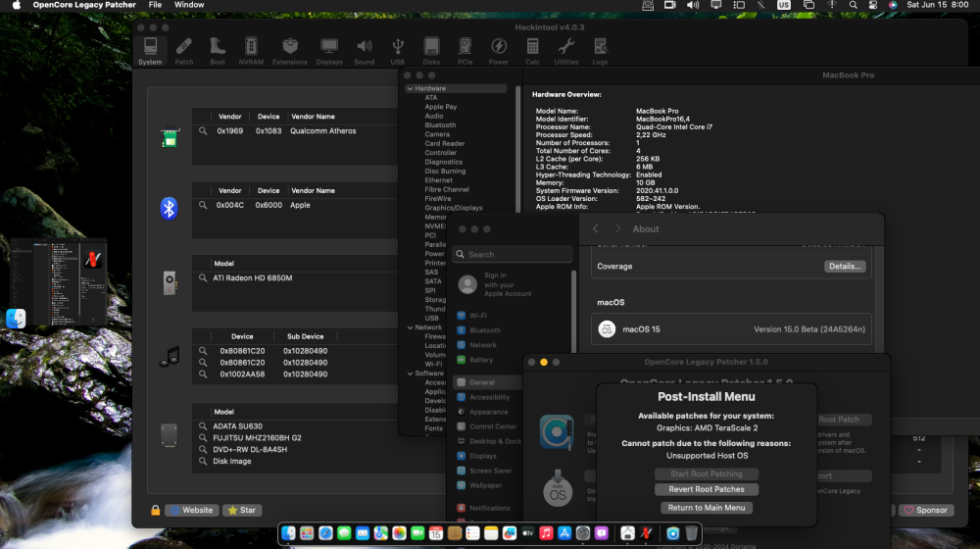Open the Power section in Hackintool
This screenshot has width=980, height=549.
point(499,51)
